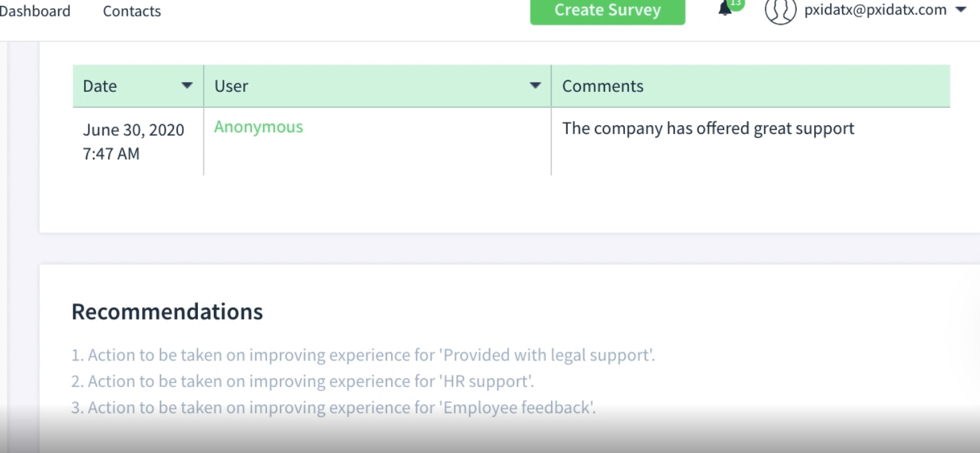Select the comment about great support
The height and width of the screenshot is (453, 980).
(708, 129)
